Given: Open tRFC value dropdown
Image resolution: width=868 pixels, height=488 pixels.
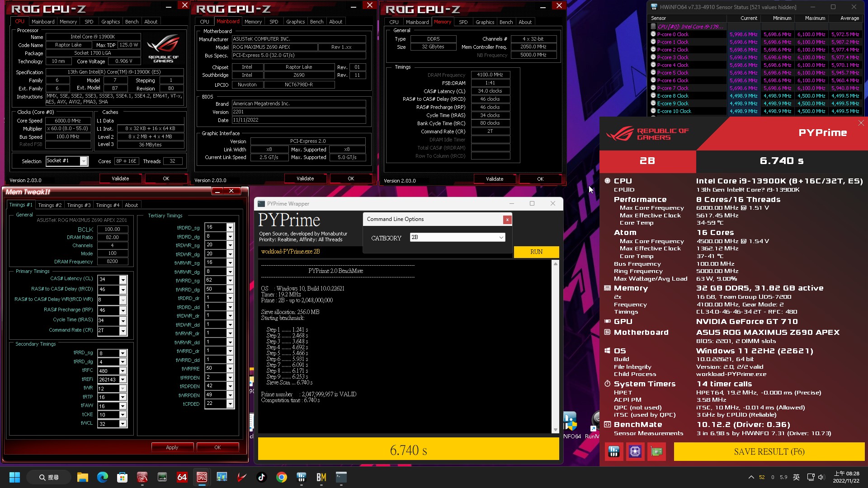Looking at the screenshot, I should tap(123, 371).
